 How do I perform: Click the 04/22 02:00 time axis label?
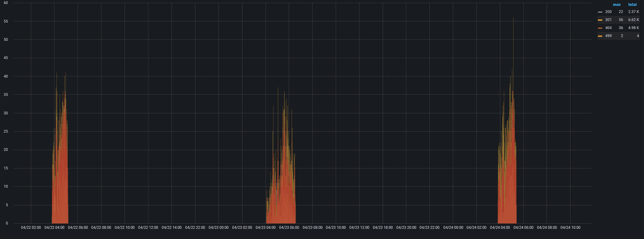pos(31,228)
